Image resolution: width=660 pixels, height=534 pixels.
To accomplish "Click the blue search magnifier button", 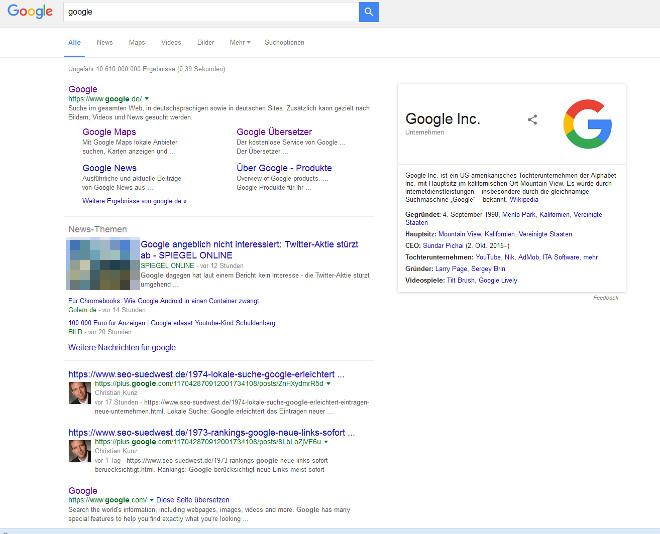I will [x=369, y=12].
